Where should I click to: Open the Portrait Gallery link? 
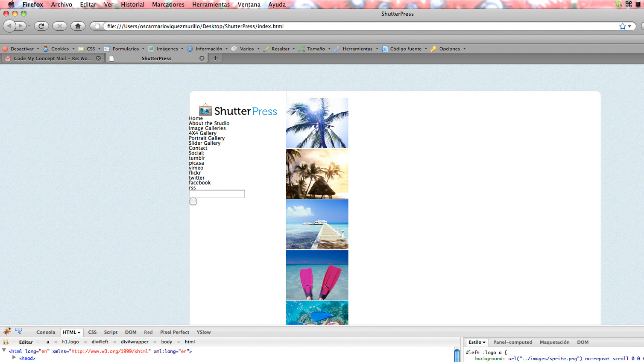tap(207, 138)
